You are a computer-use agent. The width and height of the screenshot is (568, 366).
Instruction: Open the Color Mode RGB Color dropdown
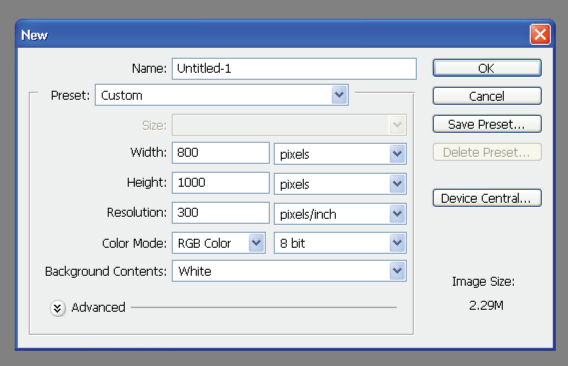(x=219, y=243)
